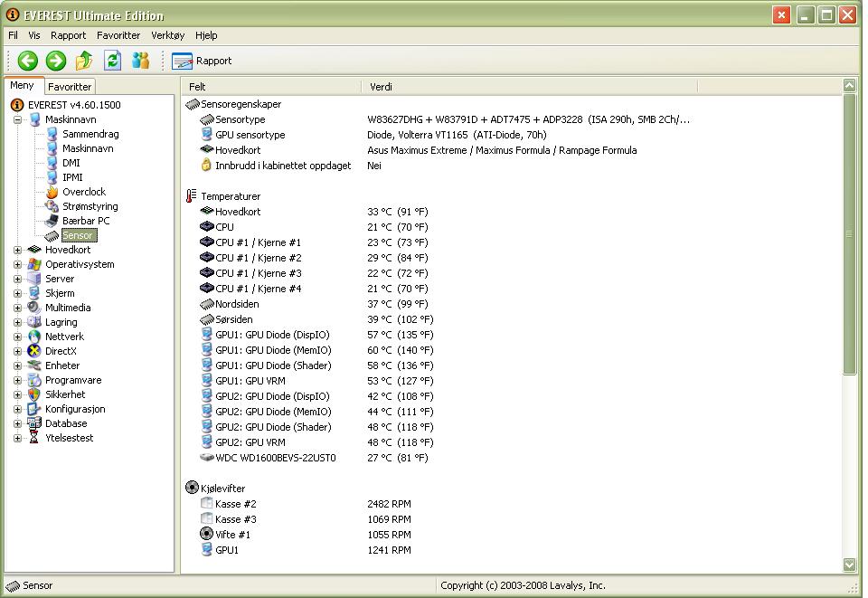Screen dimensions: 868x598
Task: Select the IPMI tree item
Action: [72, 177]
